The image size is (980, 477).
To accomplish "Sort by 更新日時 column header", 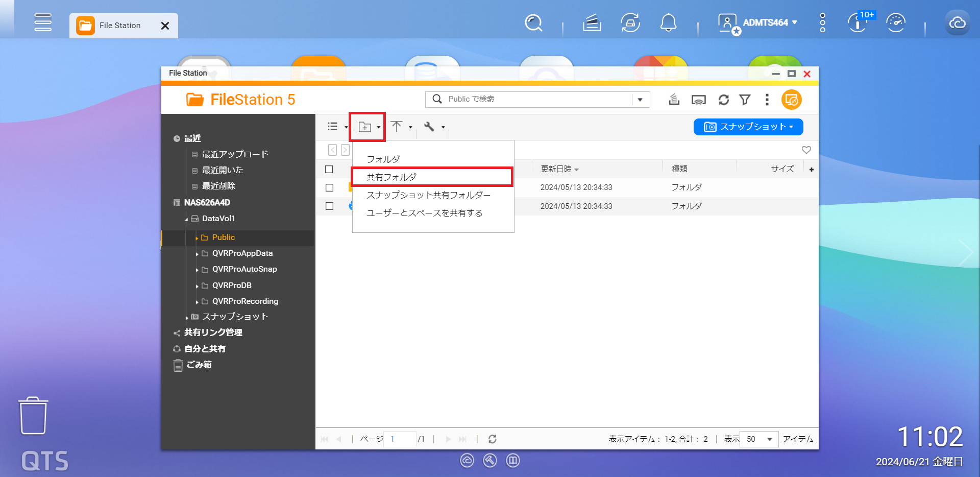I will pyautogui.click(x=556, y=169).
